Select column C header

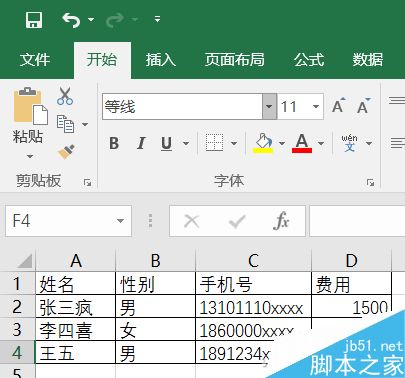point(253,260)
